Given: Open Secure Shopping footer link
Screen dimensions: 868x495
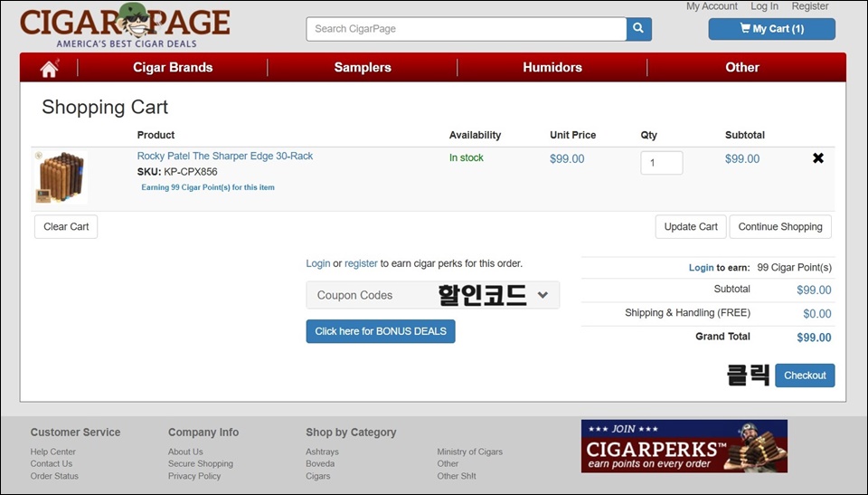Looking at the screenshot, I should point(201,464).
